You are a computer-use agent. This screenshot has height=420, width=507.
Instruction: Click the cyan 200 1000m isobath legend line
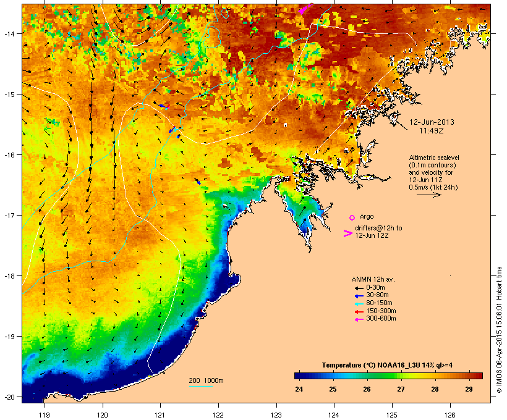(x=201, y=386)
